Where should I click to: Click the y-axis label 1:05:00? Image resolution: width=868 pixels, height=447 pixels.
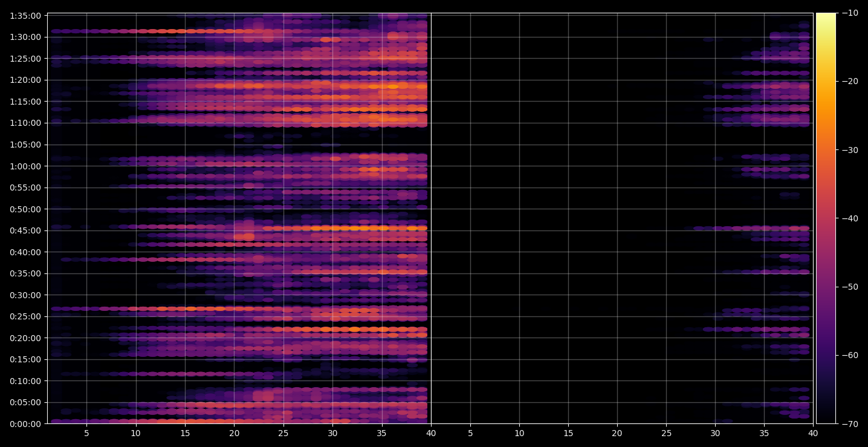(25, 145)
